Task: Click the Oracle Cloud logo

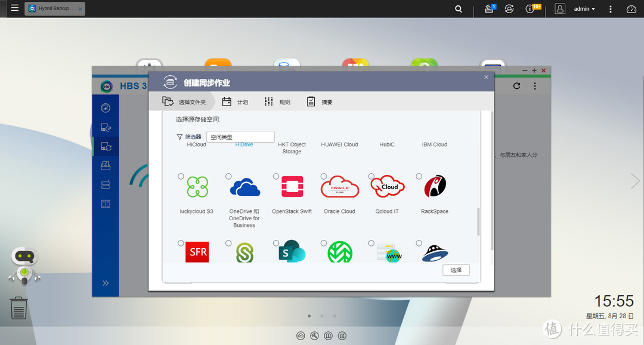Action: 340,187
